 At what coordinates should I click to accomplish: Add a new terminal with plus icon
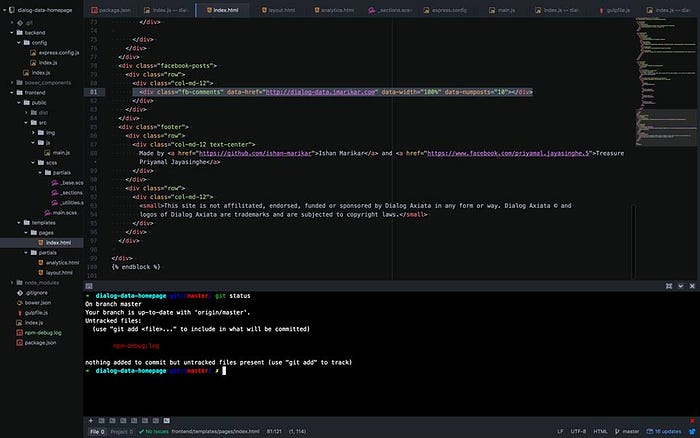pos(91,421)
